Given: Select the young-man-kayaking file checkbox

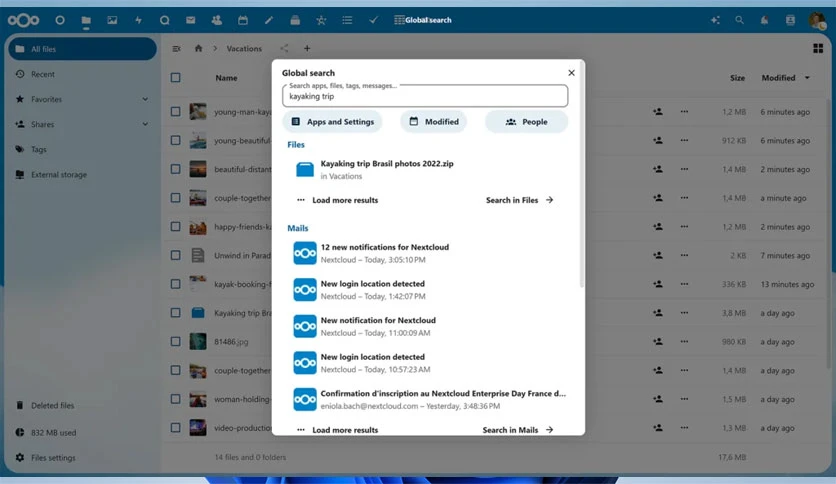Looking at the screenshot, I should pyautogui.click(x=175, y=112).
